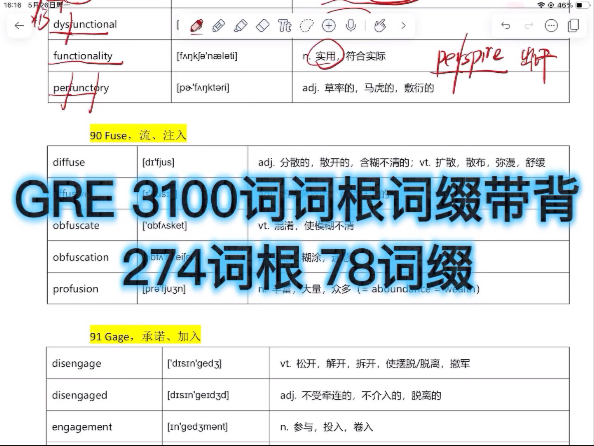Open the more options ellipsis menu

tap(551, 26)
